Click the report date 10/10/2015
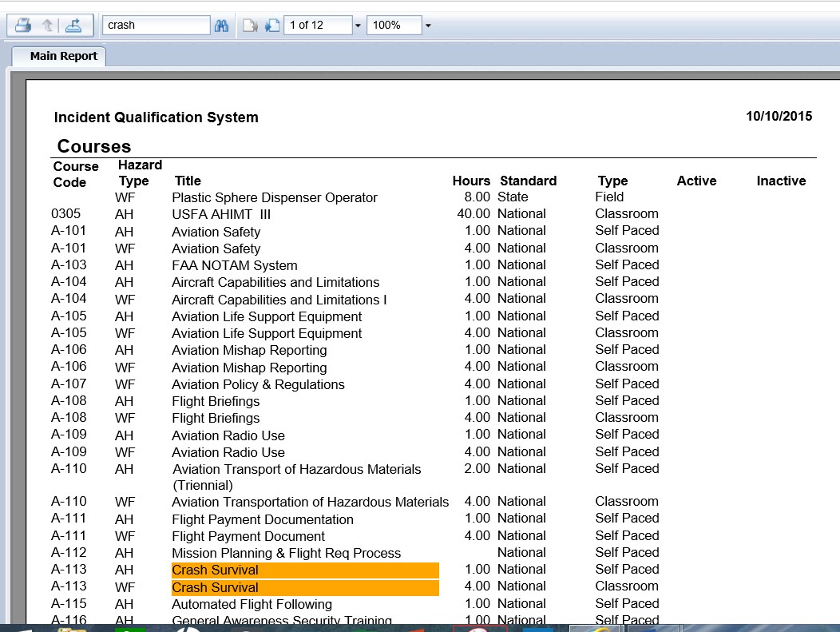840x632 pixels. [779, 117]
